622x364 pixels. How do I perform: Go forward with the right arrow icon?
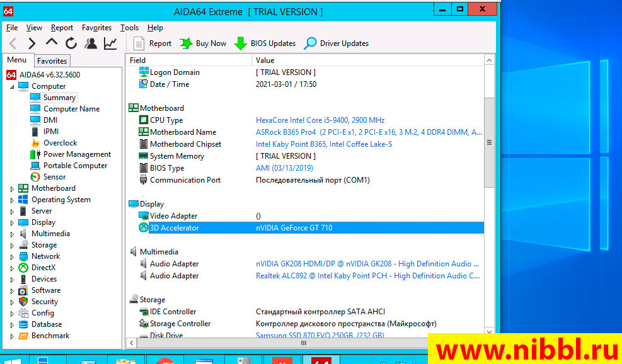tap(32, 43)
